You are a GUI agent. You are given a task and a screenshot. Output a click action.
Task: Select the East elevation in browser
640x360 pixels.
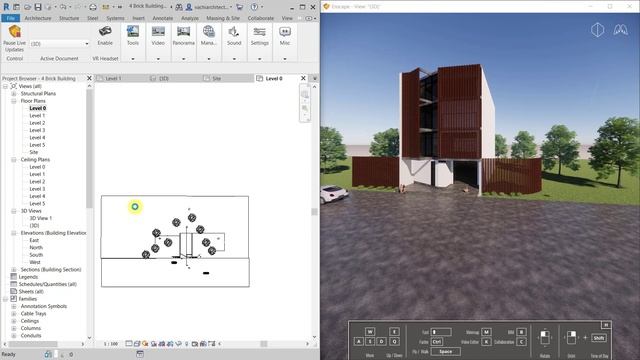pos(34,240)
